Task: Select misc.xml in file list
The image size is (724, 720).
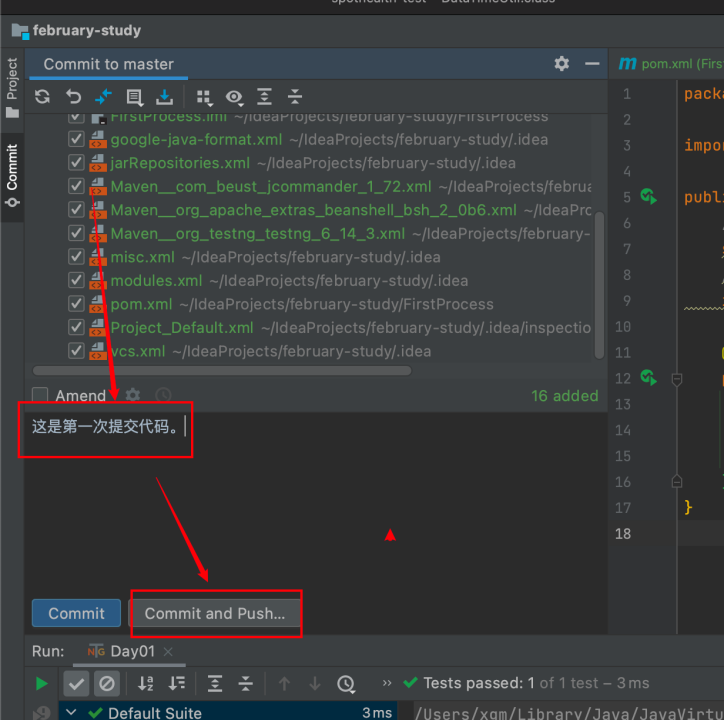Action: point(143,257)
